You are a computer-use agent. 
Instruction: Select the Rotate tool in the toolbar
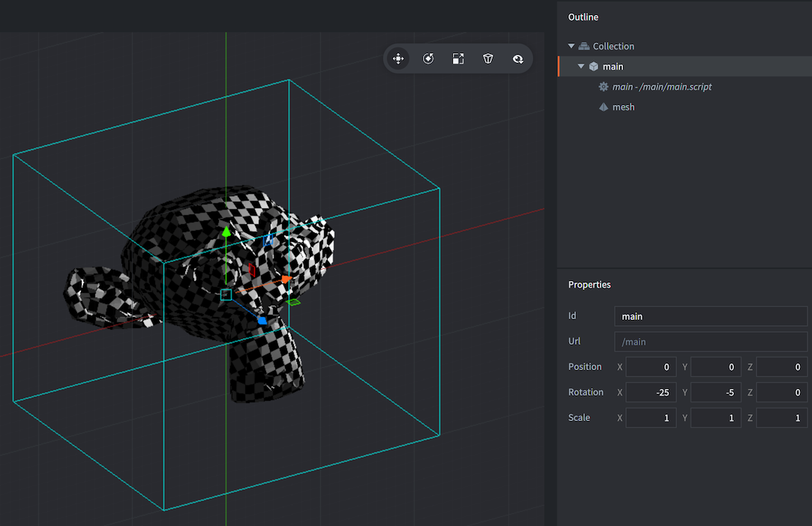[x=427, y=58]
